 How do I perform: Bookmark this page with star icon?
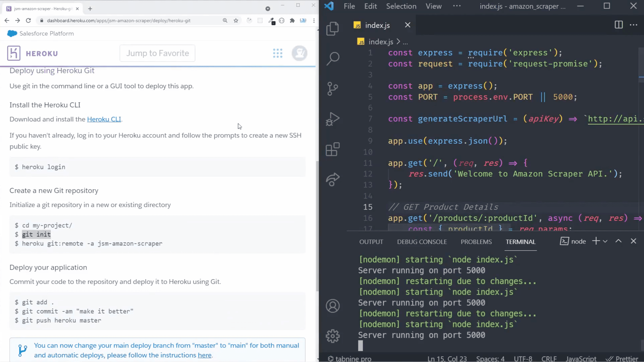coord(236,21)
